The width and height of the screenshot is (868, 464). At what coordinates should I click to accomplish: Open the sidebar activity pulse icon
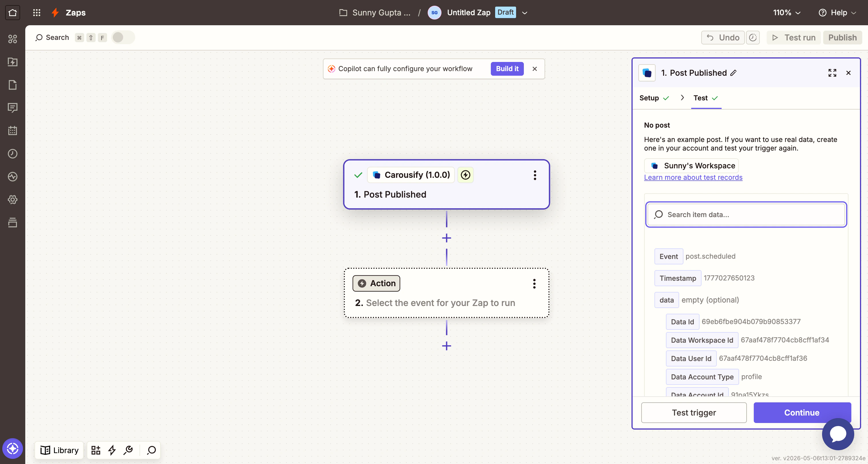point(12,176)
